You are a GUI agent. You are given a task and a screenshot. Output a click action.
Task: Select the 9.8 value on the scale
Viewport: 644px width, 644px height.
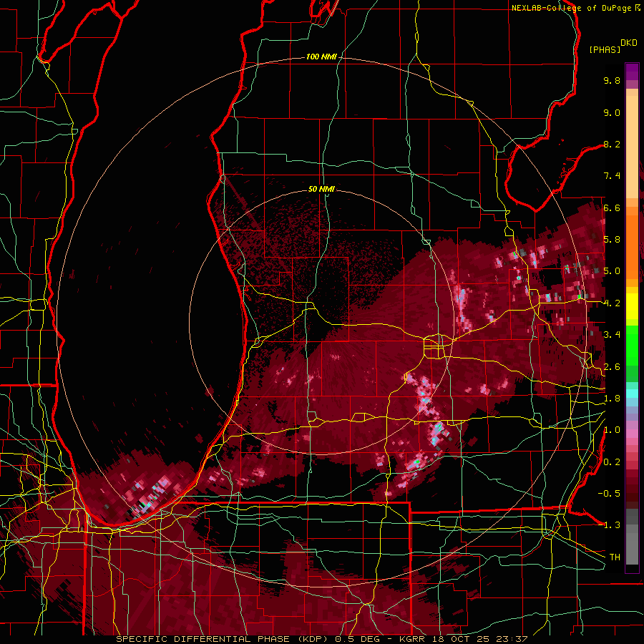[612, 80]
